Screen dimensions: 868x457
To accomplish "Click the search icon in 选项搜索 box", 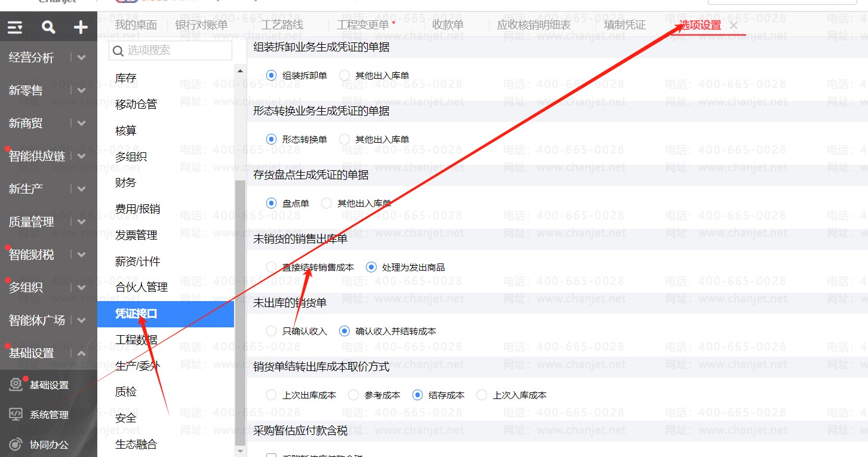I will [118, 51].
